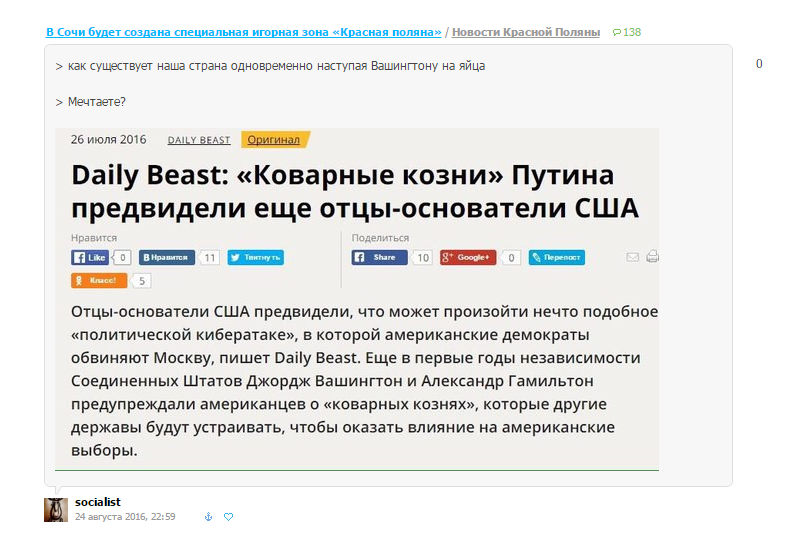Screen dimensions: 800x542
Task: Click the Odnoklassniki Класс! button
Action: (x=100, y=281)
